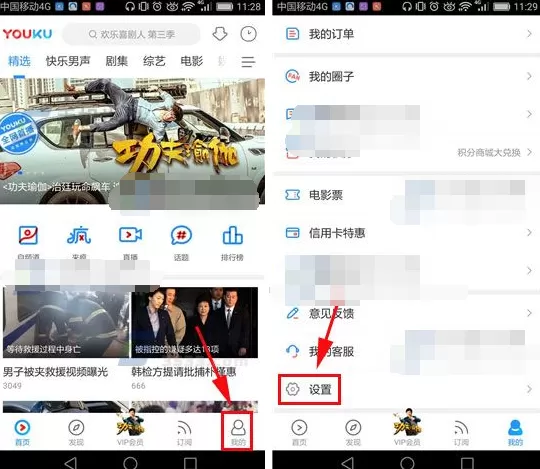The height and width of the screenshot is (469, 540).
Task: Open 设置 settings row
Action: [406, 389]
